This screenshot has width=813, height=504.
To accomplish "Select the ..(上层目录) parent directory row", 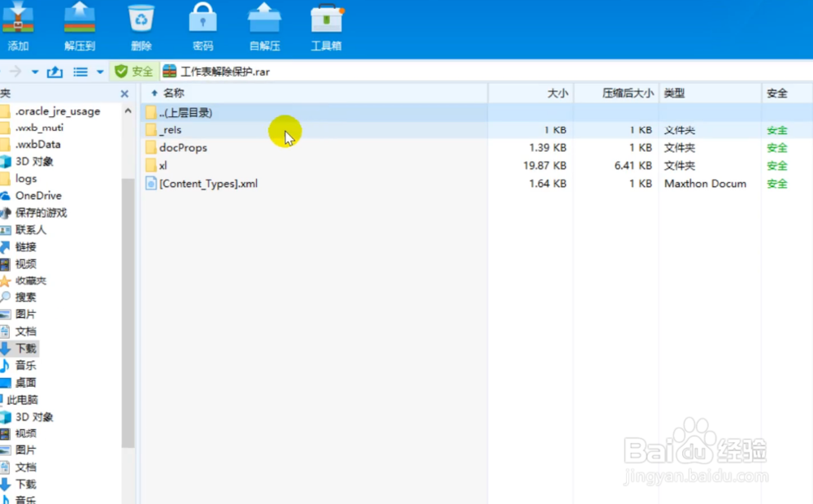I will pyautogui.click(x=476, y=112).
